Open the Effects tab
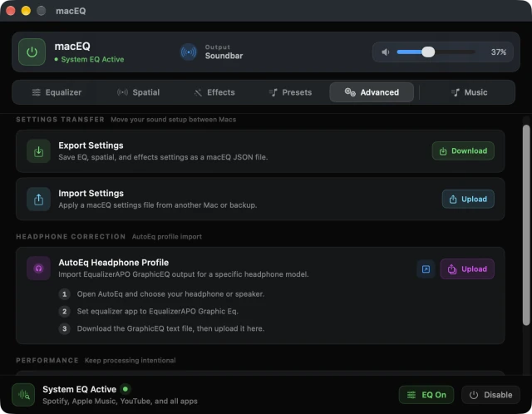 [x=214, y=92]
